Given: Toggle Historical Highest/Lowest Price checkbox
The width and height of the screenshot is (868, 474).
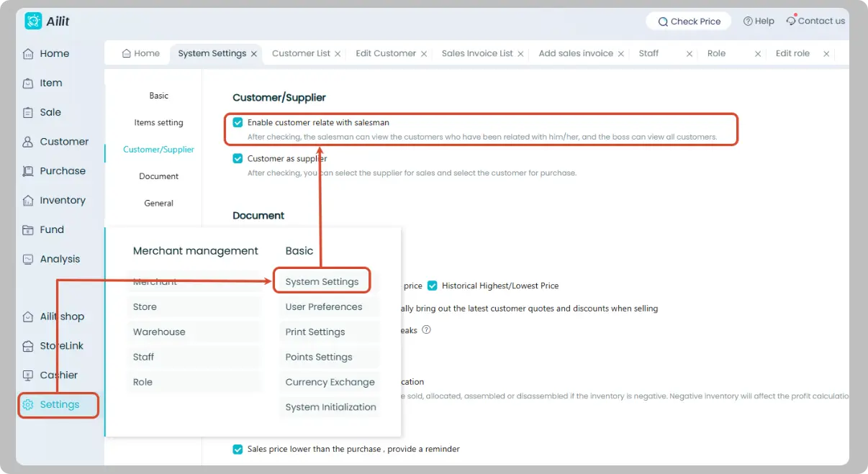Looking at the screenshot, I should tap(433, 286).
